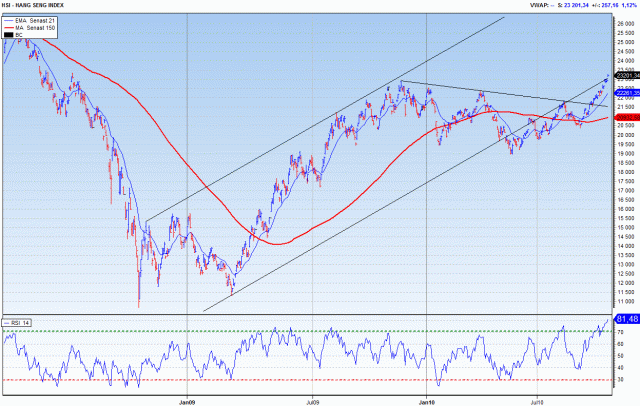Click the blue EMA value tag on price axis
The height and width of the screenshot is (406, 640).
625,93
